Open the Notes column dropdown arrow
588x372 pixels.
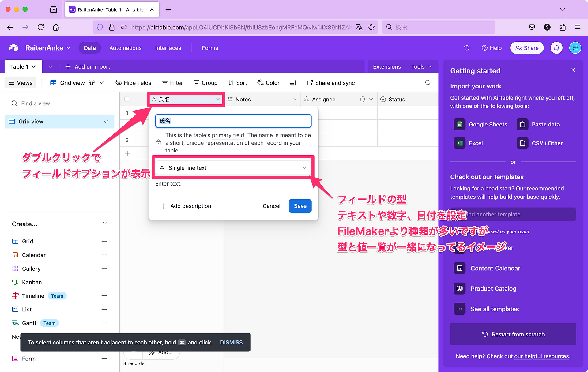point(295,99)
